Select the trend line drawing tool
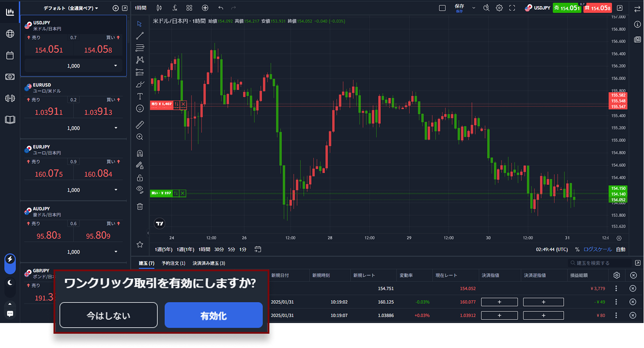Viewport: 644px width, 348px height. 140,36
